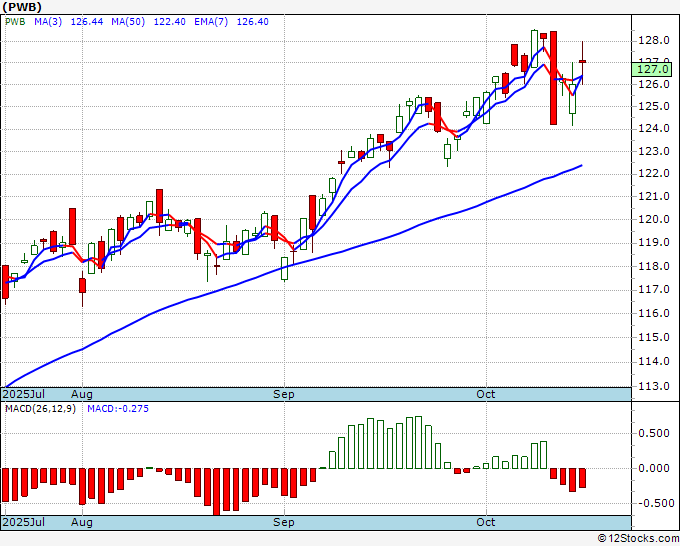Image resolution: width=680 pixels, height=546 pixels.
Task: Click the MA(3) legend label
Action: point(48,22)
